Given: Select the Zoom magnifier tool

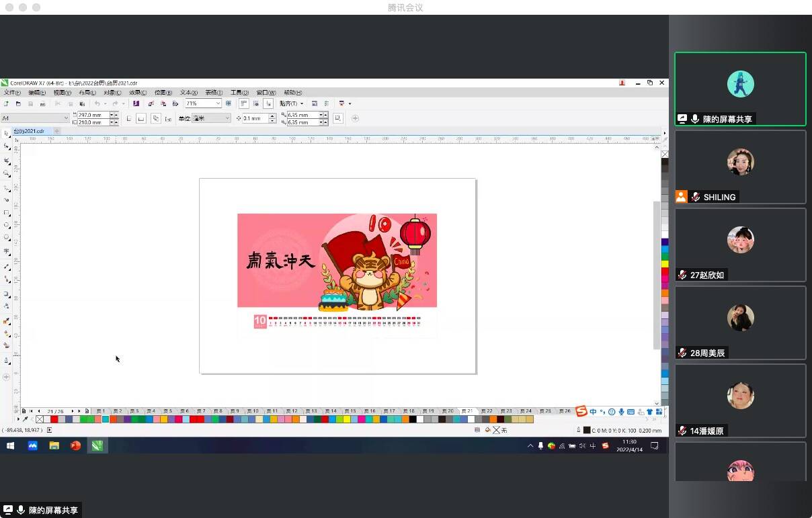Looking at the screenshot, I should (x=7, y=173).
